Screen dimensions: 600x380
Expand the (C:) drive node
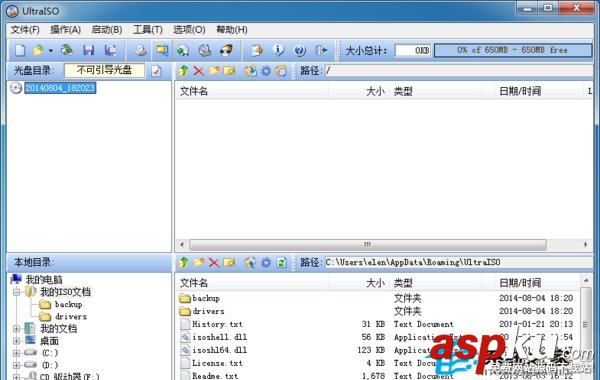(16, 353)
